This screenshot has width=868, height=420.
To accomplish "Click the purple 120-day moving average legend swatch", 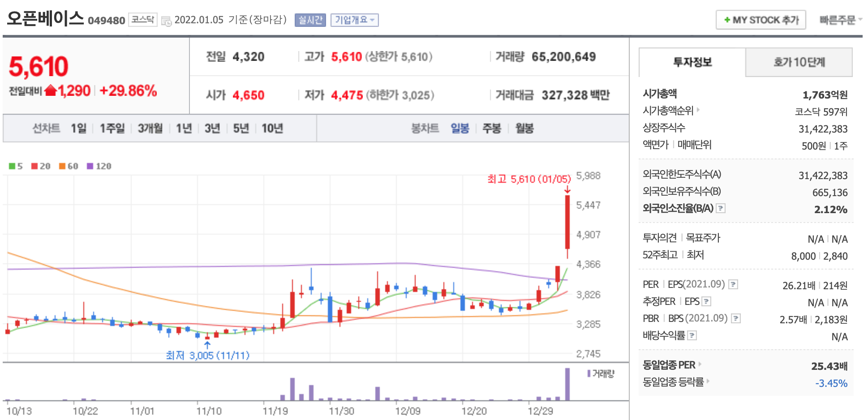I will pyautogui.click(x=90, y=166).
